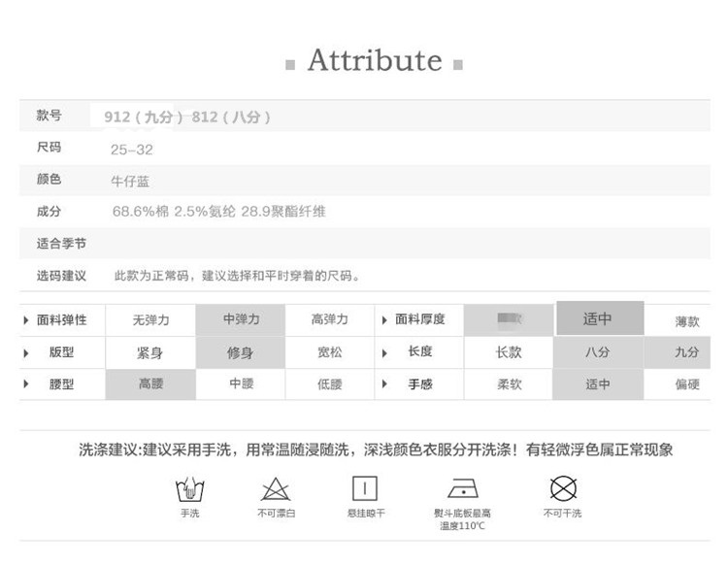Click the triangle arrow beside 手感
This screenshot has height=566, width=728.
(384, 384)
